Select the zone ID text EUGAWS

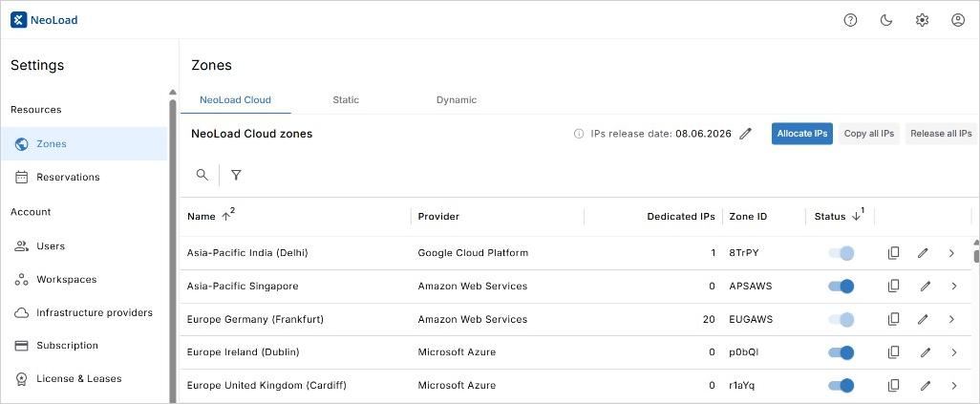click(x=751, y=319)
